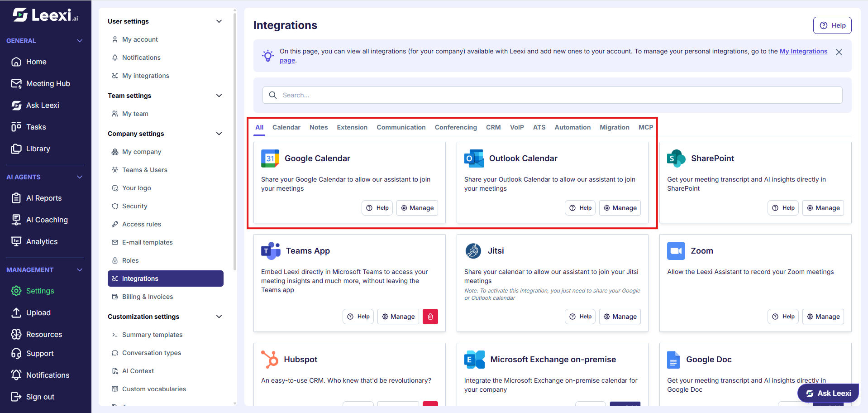Collapse the AI AGENTS sidebar section
Image resolution: width=868 pixels, height=413 pixels.
pos(80,177)
